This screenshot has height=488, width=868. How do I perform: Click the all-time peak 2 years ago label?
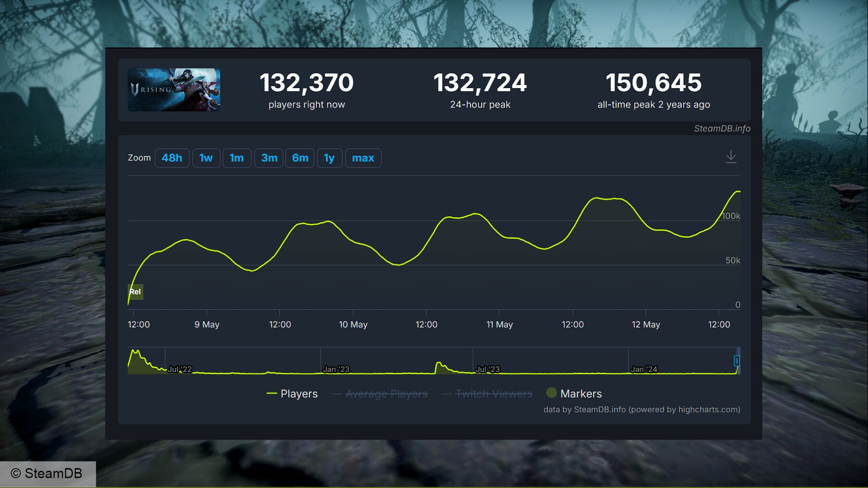653,105
